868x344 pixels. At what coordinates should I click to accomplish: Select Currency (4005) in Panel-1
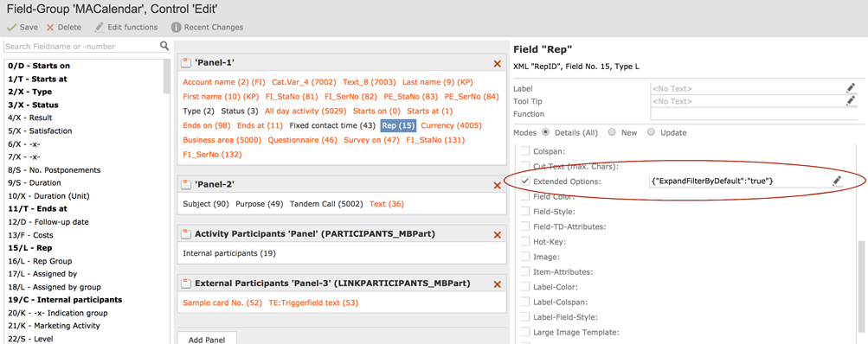click(x=452, y=125)
